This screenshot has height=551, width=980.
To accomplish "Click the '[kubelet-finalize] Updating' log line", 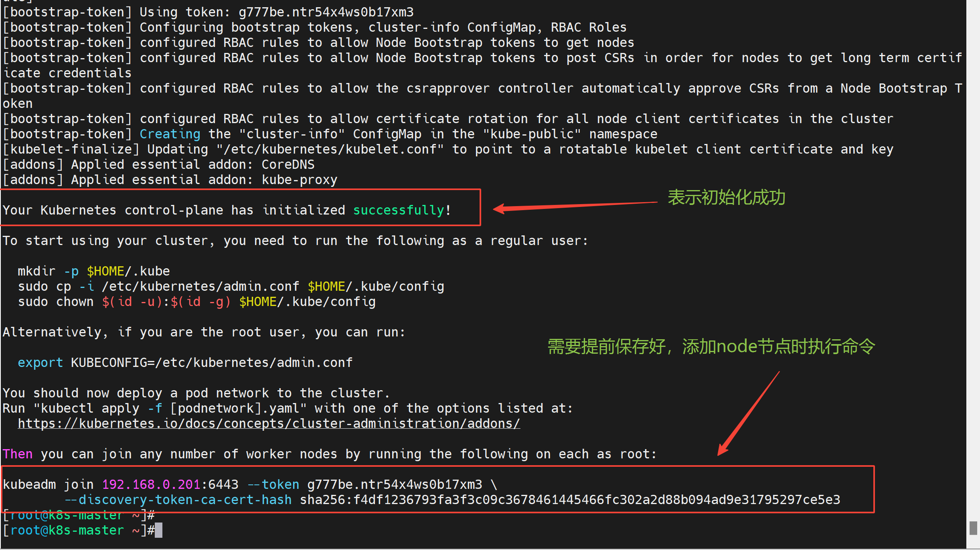I will point(448,149).
